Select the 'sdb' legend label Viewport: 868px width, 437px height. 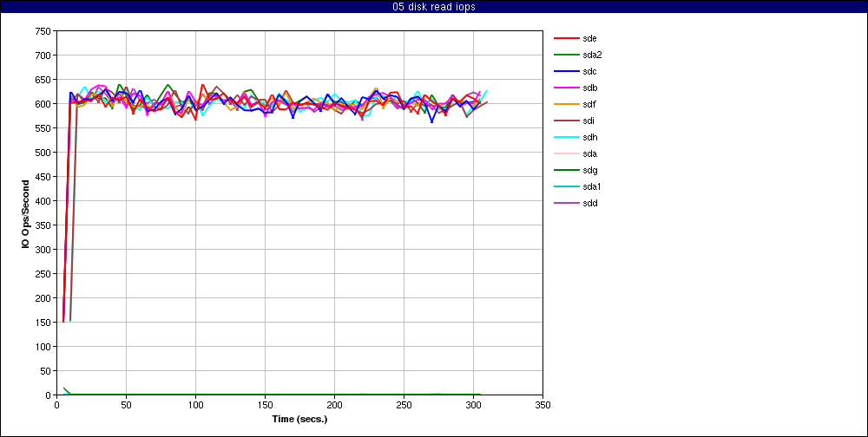(x=589, y=88)
